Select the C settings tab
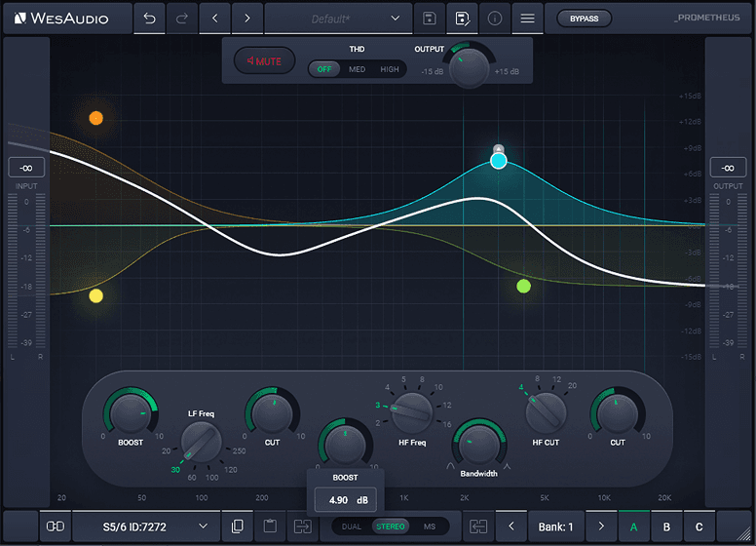 (699, 526)
